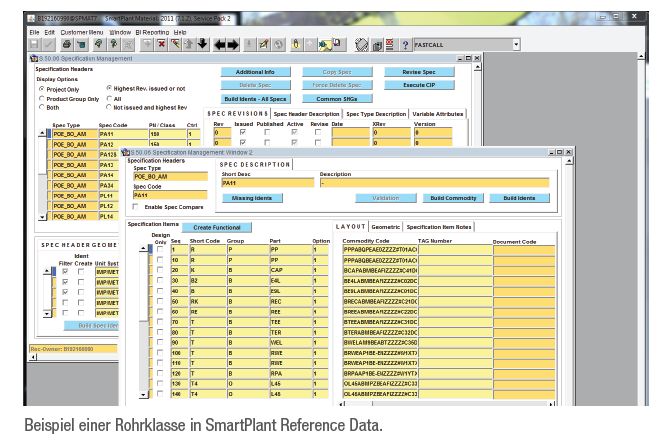The image size is (666, 441).
Task: Click the overlapping documents icon in toolbar
Action: [x=337, y=43]
